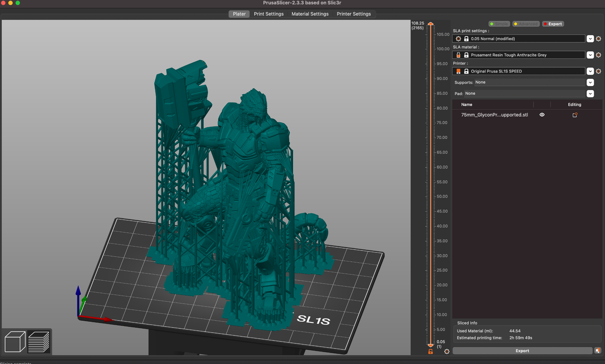The width and height of the screenshot is (605, 364).
Task: Open the Material Settings tab
Action: coord(310,14)
